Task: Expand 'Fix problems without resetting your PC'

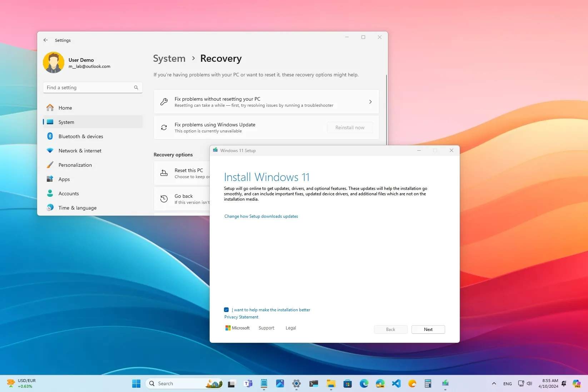Action: [370, 102]
